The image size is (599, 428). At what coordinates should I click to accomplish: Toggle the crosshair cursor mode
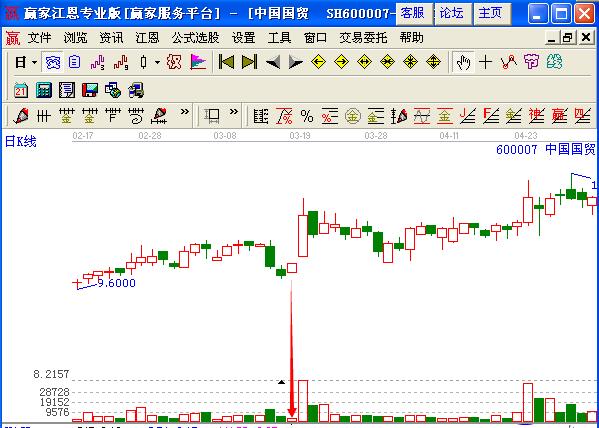(x=485, y=62)
